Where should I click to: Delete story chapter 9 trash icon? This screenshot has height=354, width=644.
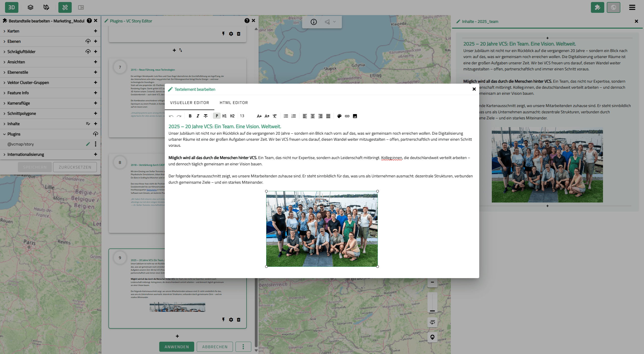(239, 320)
